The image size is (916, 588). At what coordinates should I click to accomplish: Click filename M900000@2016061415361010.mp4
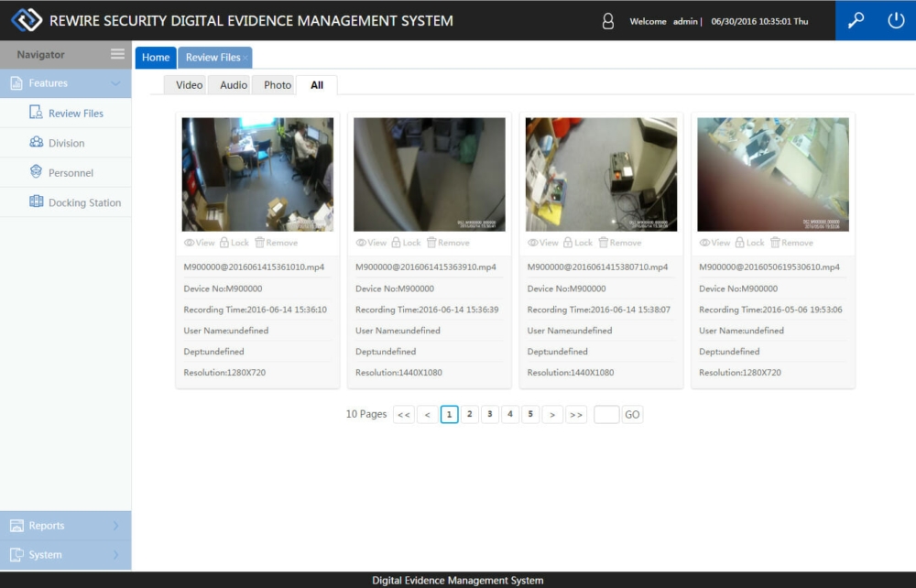click(254, 267)
